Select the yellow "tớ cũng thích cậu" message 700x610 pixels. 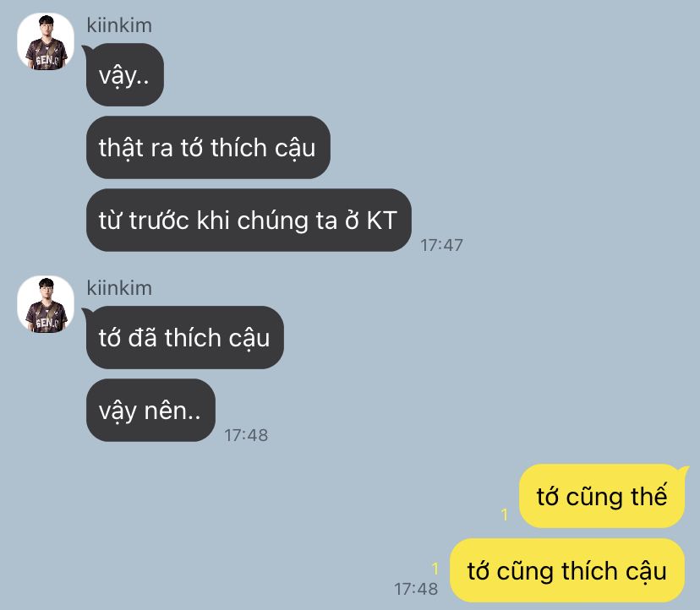pyautogui.click(x=567, y=570)
